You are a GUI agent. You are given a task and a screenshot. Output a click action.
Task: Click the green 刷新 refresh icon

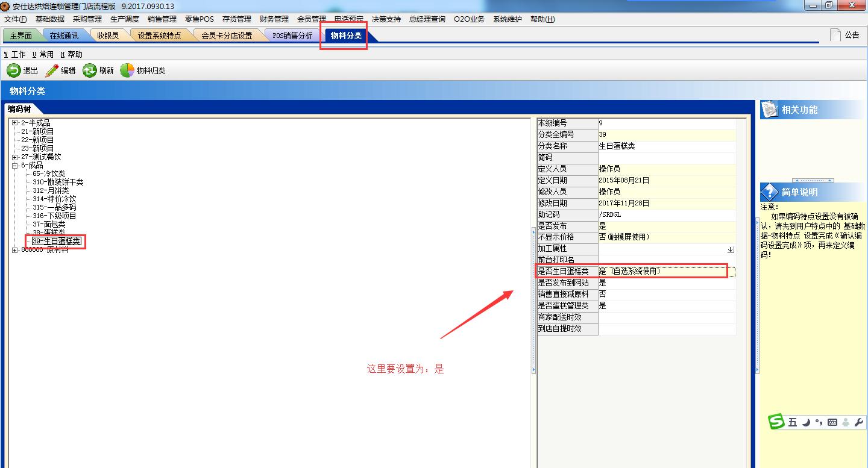click(90, 70)
